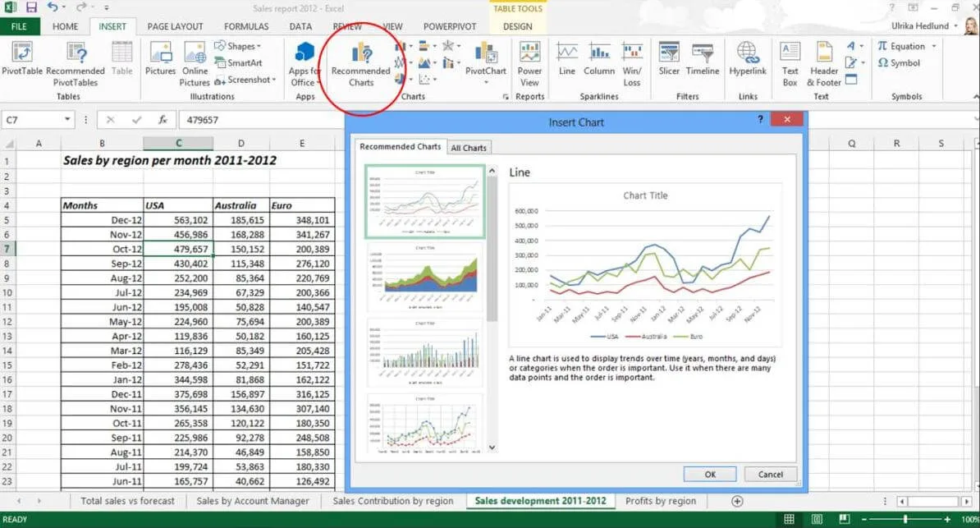Cancel the Insert Chart dialog
The height and width of the screenshot is (528, 980).
(x=770, y=474)
